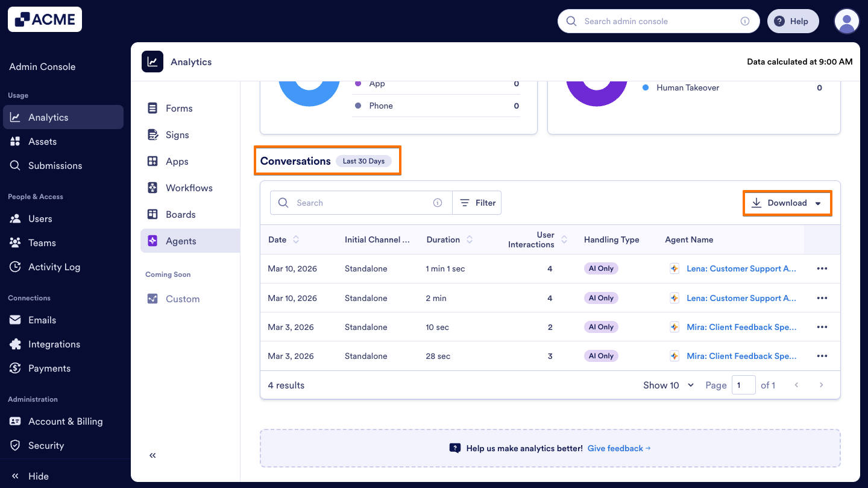
Task: Select the Boards grid icon
Action: [153, 214]
